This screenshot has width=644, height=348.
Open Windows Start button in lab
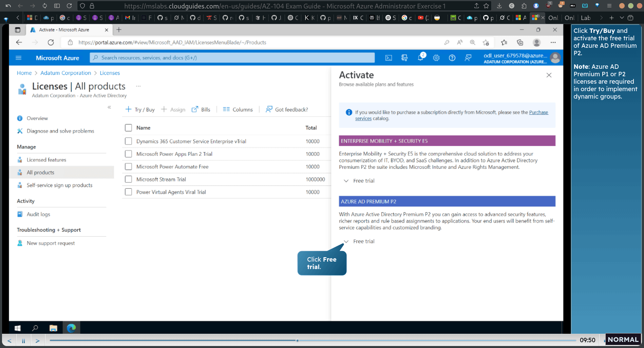18,328
